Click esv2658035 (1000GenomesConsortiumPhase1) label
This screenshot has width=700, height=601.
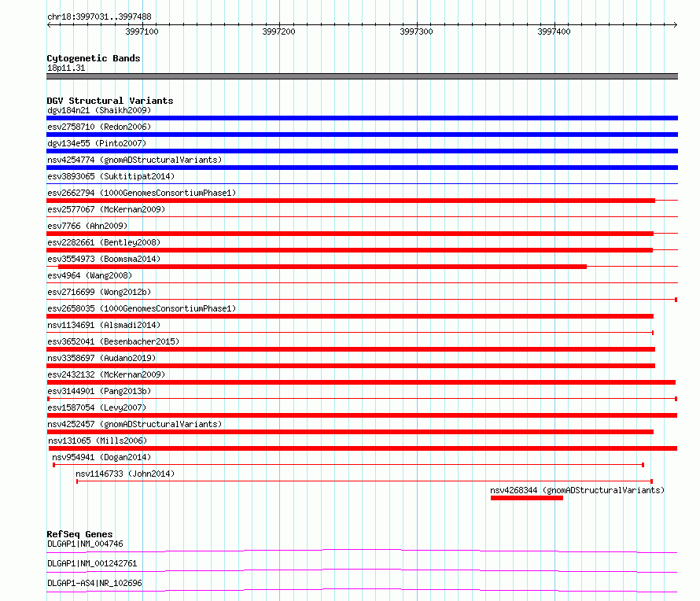[142, 308]
